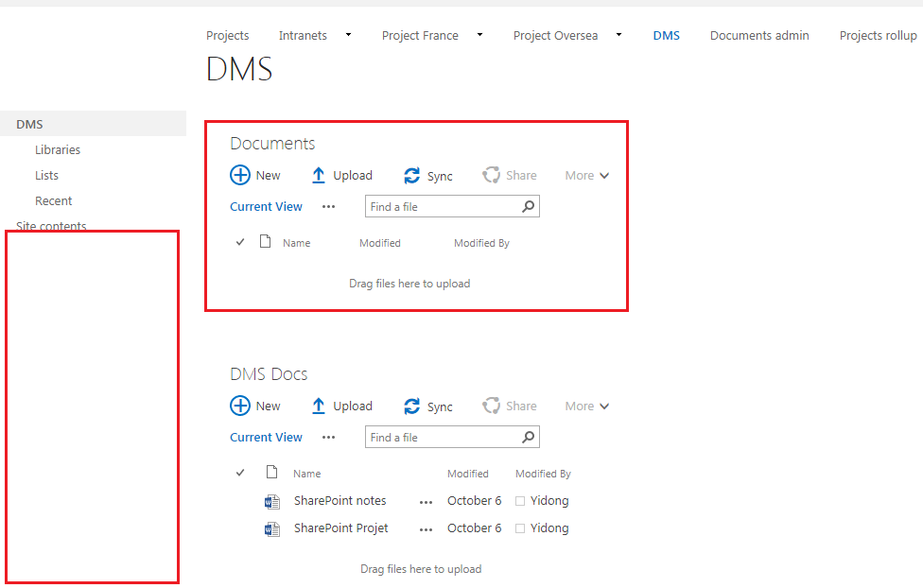This screenshot has height=588, width=923.
Task: Sort by Name column in Documents
Action: pyautogui.click(x=296, y=243)
